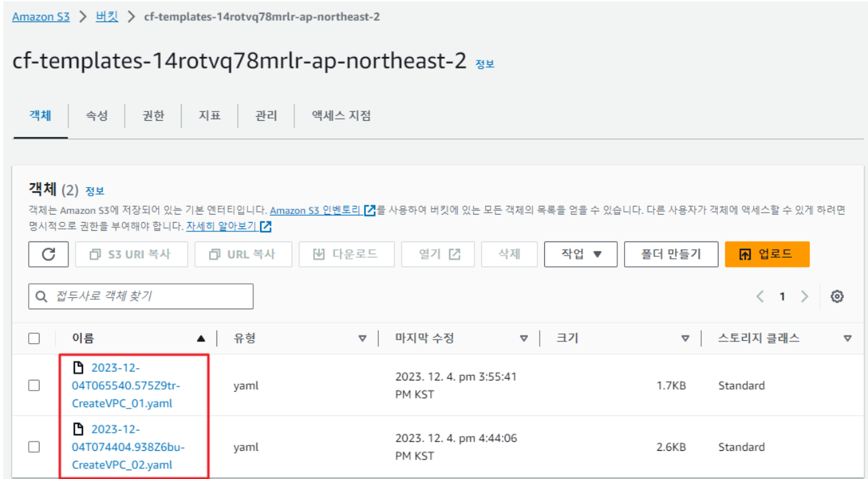Image resolution: width=868 pixels, height=479 pixels.
Task: Click the 업로드 button
Action: pyautogui.click(x=767, y=254)
